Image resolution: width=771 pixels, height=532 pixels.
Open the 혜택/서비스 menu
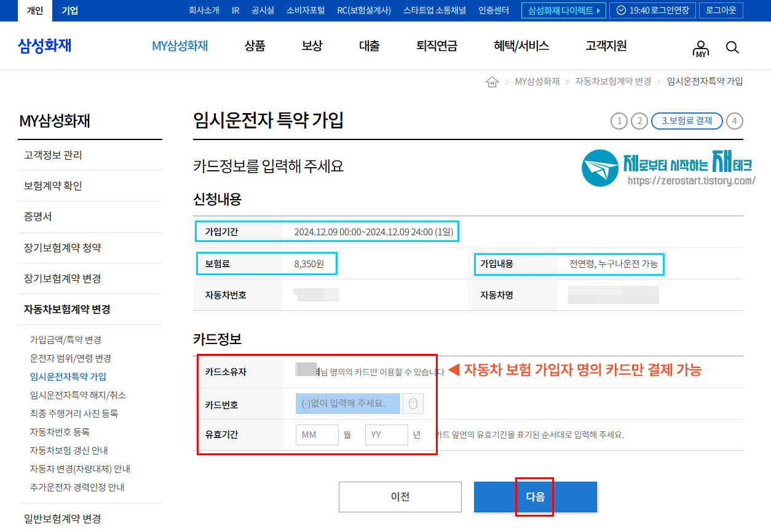click(x=521, y=46)
